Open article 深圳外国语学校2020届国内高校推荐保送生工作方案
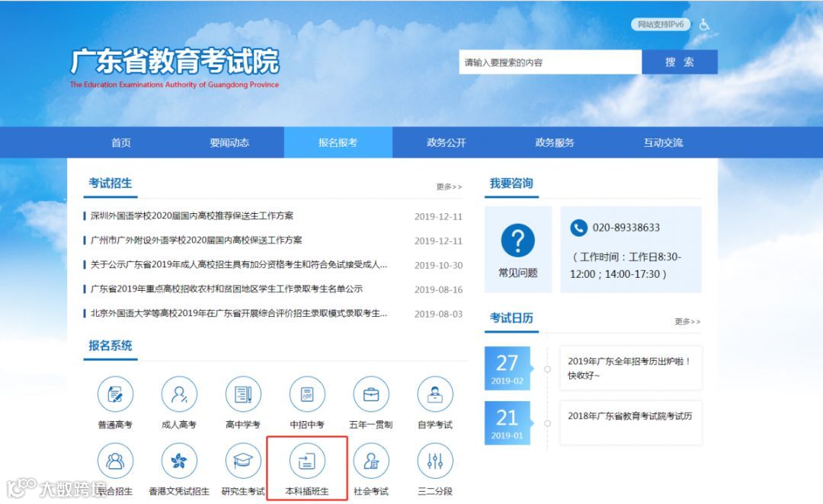Screen dimensions: 823x504 point(192,215)
